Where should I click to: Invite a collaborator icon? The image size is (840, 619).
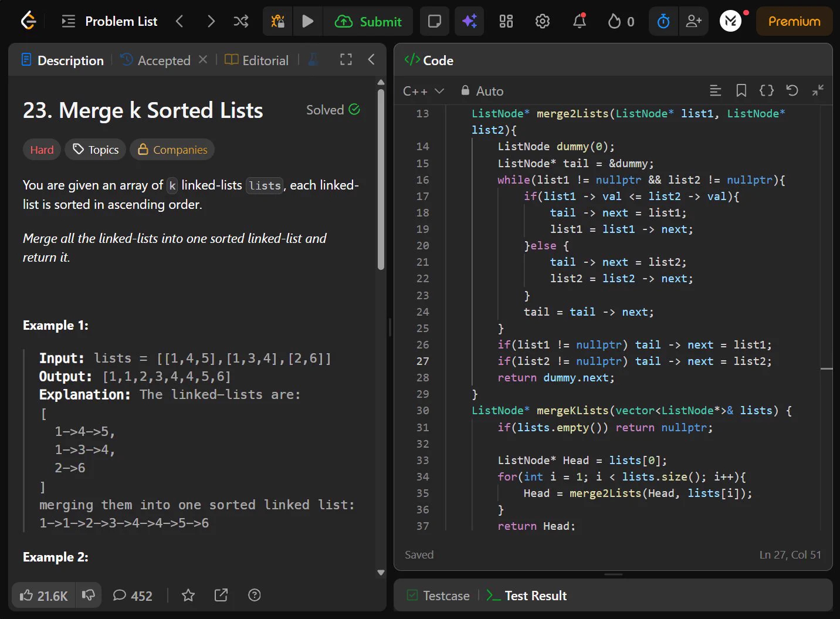694,22
